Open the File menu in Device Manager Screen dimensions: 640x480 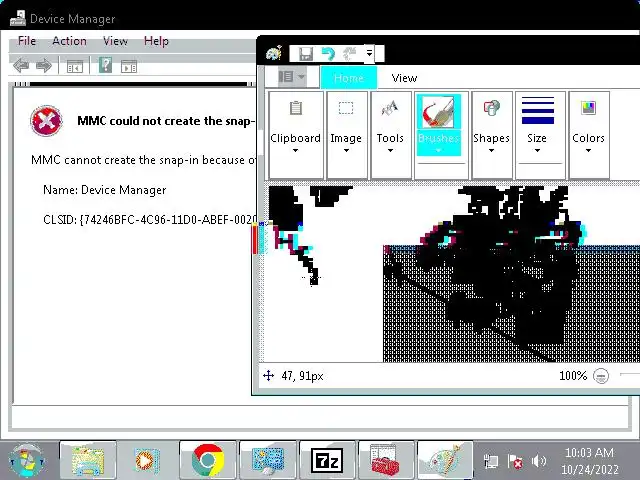click(27, 41)
